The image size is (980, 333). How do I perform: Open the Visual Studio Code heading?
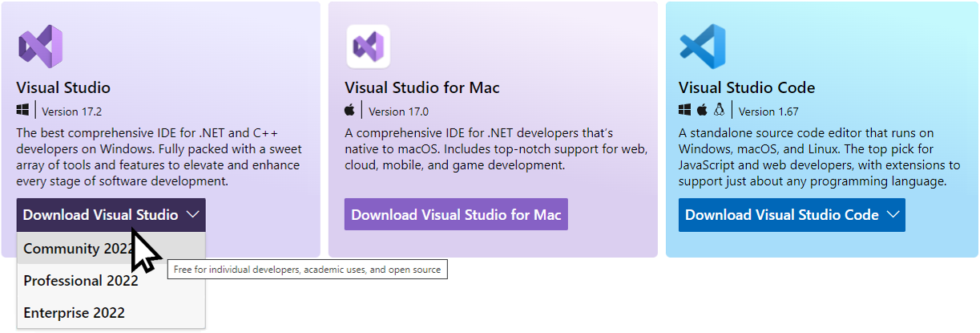click(747, 88)
